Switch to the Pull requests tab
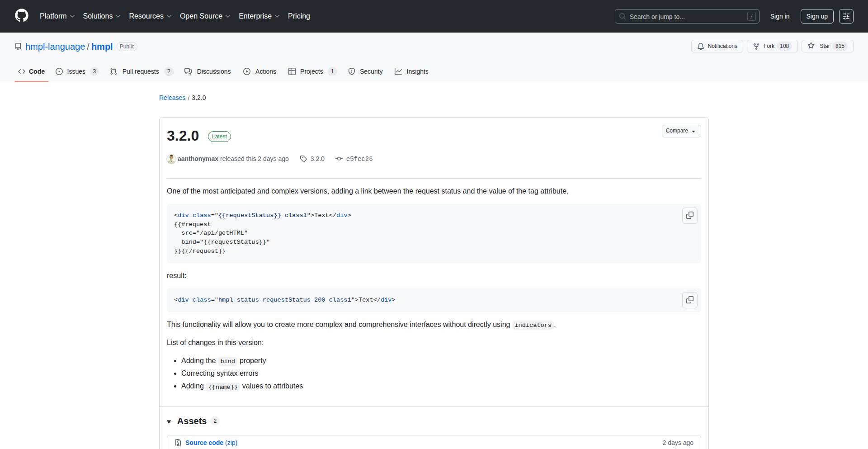The image size is (868, 449). 141,71
